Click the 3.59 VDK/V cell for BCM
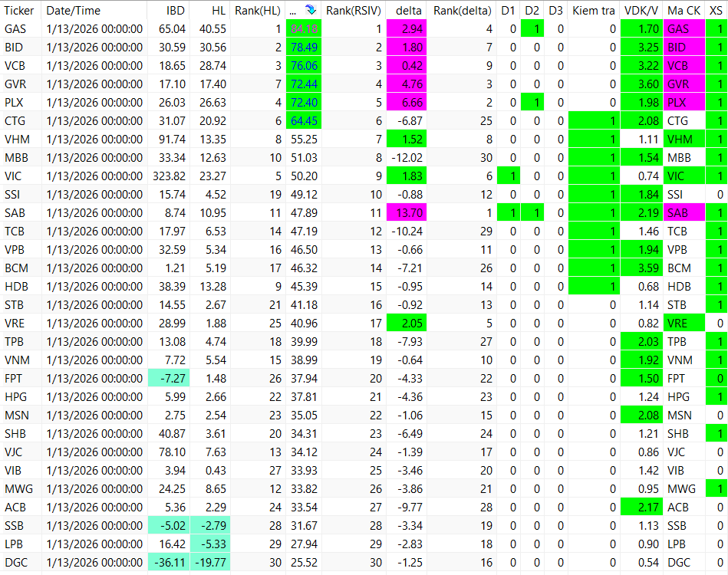Viewport: 728px width, 575px height. click(641, 268)
